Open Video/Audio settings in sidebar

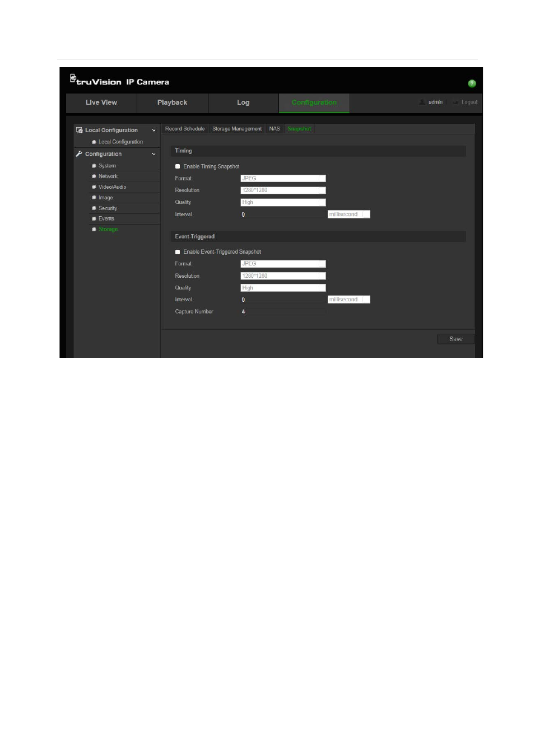112,187
